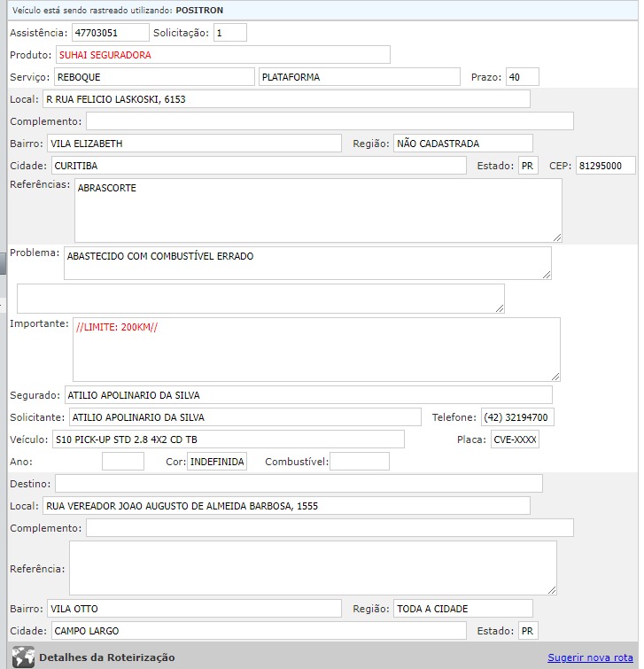
Task: Click the empty Combustível field
Action: click(x=359, y=462)
